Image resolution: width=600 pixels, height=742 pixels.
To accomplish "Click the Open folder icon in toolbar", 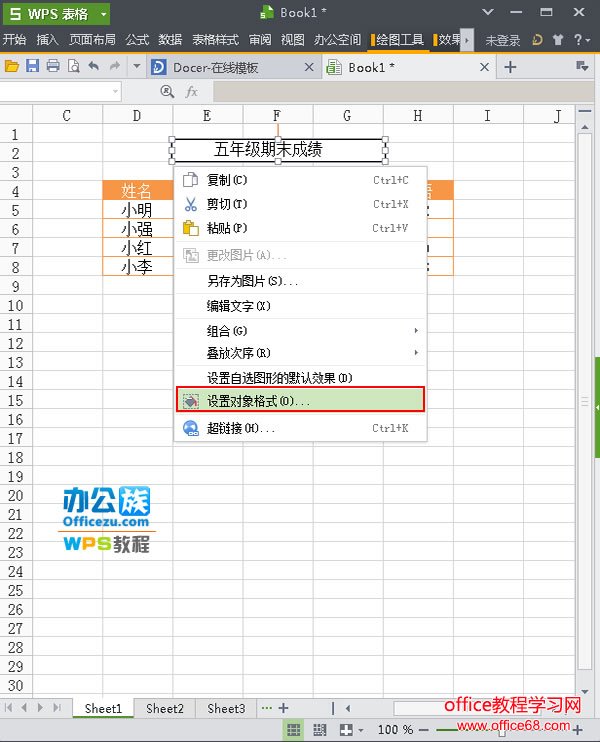I will click(x=11, y=66).
